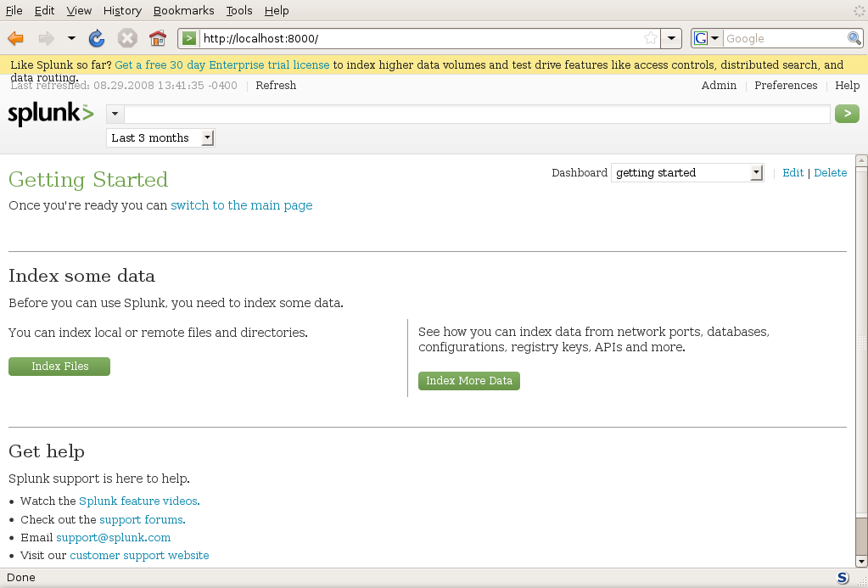Open the browser Help menu
868x588 pixels.
[x=277, y=10]
